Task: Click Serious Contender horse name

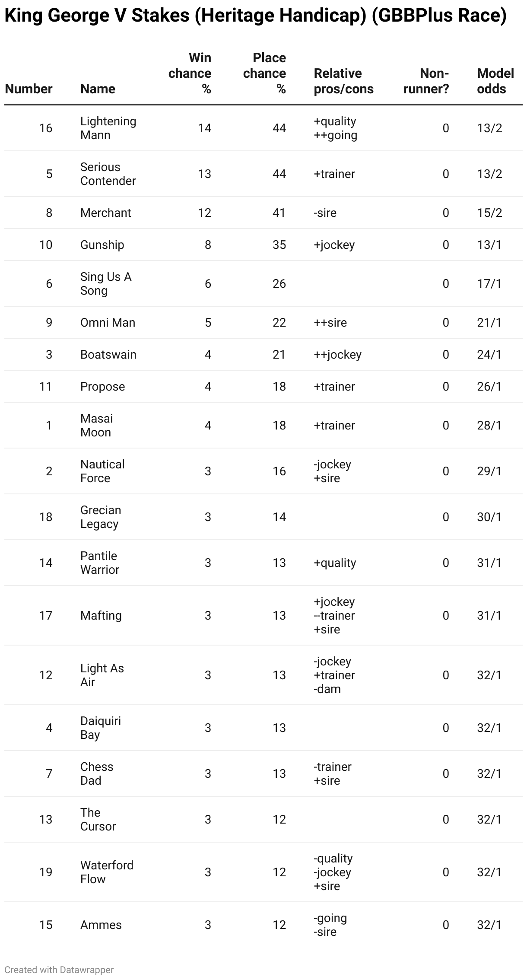Action: tap(108, 174)
